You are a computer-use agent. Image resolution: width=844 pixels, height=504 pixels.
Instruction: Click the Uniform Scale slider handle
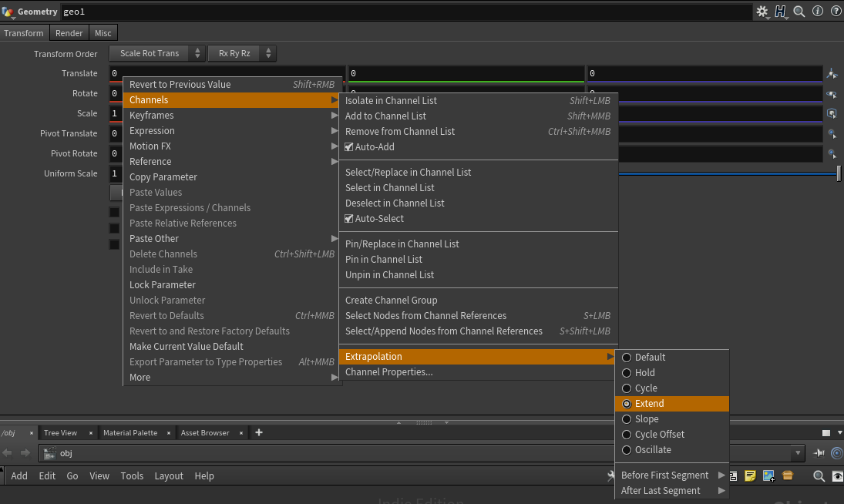coord(839,173)
